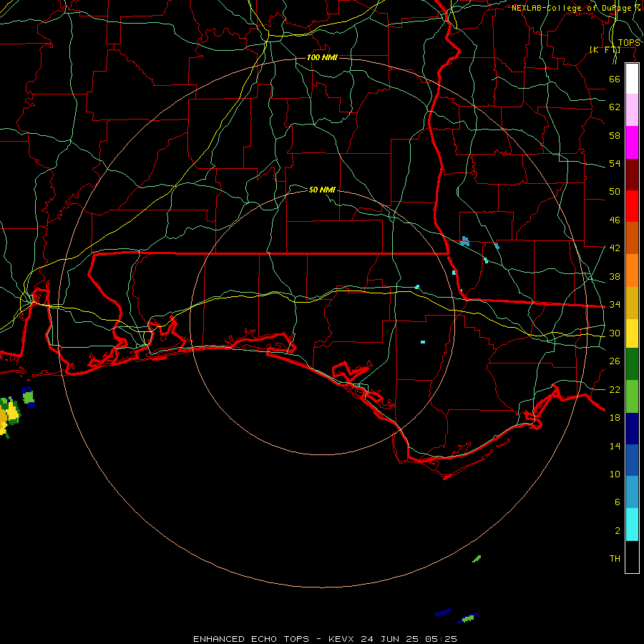Click the small green echo outside the 100 NMI ring
The image size is (644, 644).
click(x=477, y=559)
